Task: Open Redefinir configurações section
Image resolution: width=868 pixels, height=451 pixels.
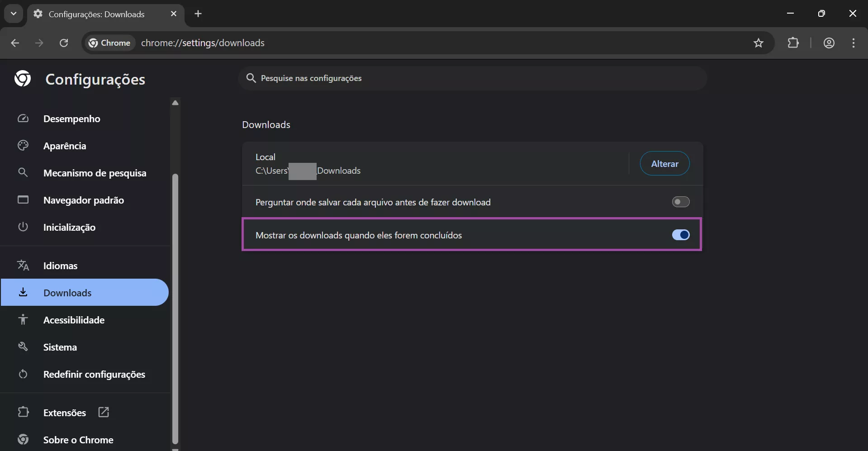Action: click(x=94, y=374)
